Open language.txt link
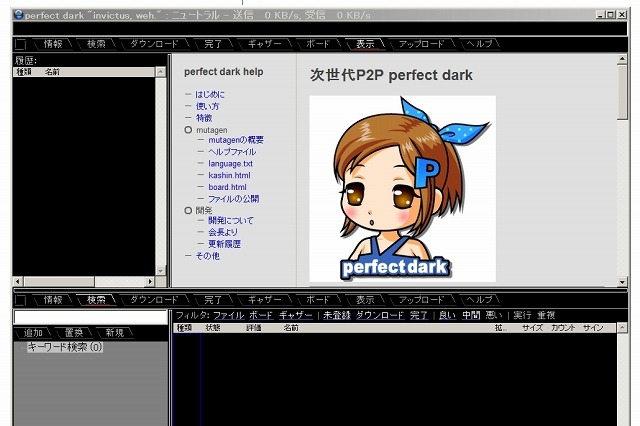 click(231, 164)
